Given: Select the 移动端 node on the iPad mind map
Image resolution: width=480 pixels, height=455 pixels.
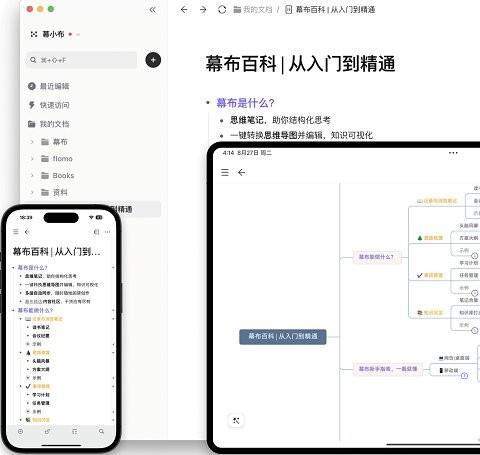Looking at the screenshot, I should pyautogui.click(x=449, y=370).
